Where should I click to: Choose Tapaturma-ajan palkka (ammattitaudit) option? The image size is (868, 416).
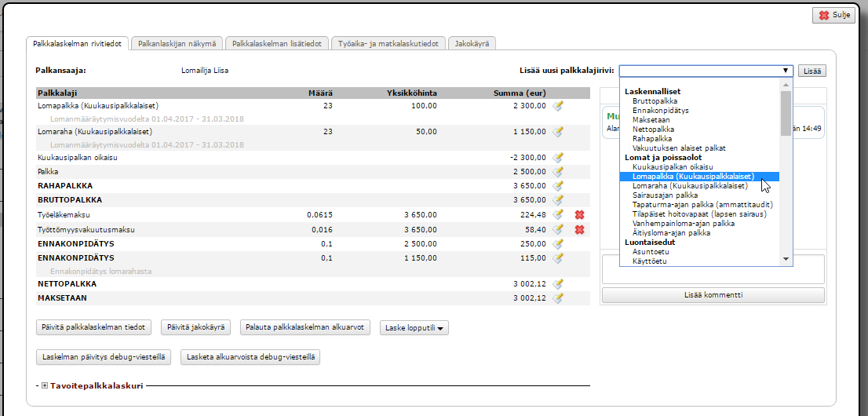point(702,204)
